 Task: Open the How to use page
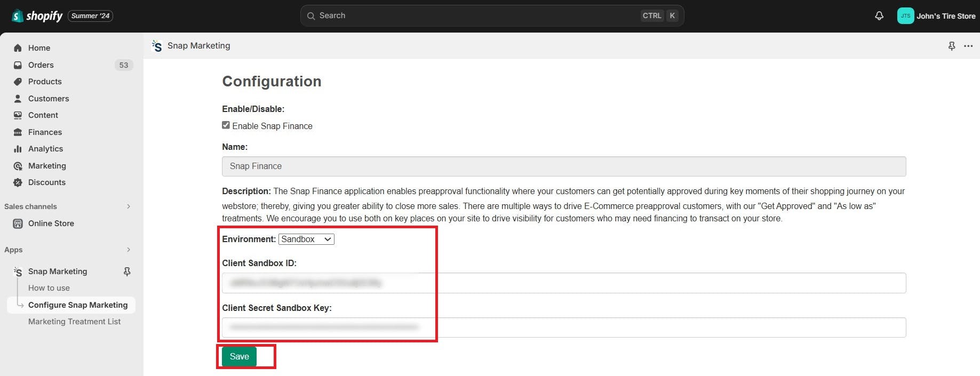(x=49, y=288)
